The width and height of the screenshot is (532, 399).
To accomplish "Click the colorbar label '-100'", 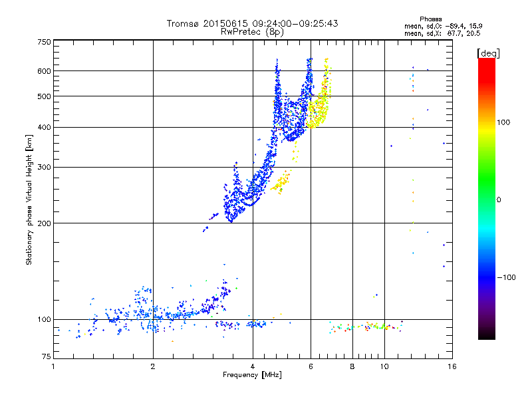I will (x=507, y=277).
